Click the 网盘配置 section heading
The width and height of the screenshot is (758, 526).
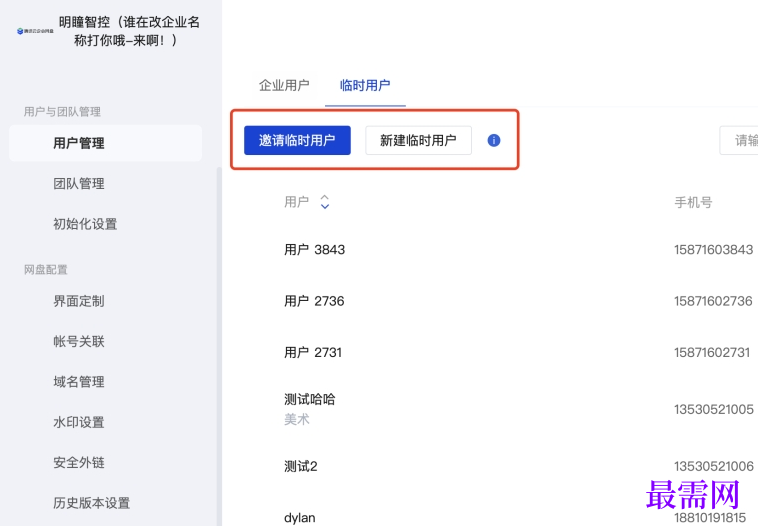[46, 270]
